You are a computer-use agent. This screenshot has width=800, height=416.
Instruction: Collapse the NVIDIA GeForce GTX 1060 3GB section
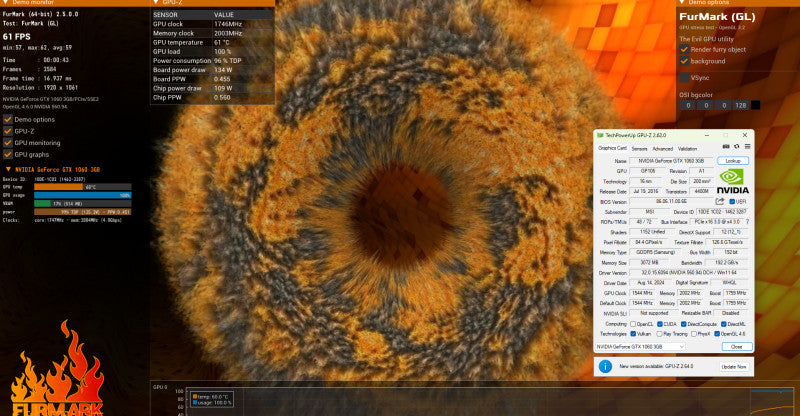8,169
